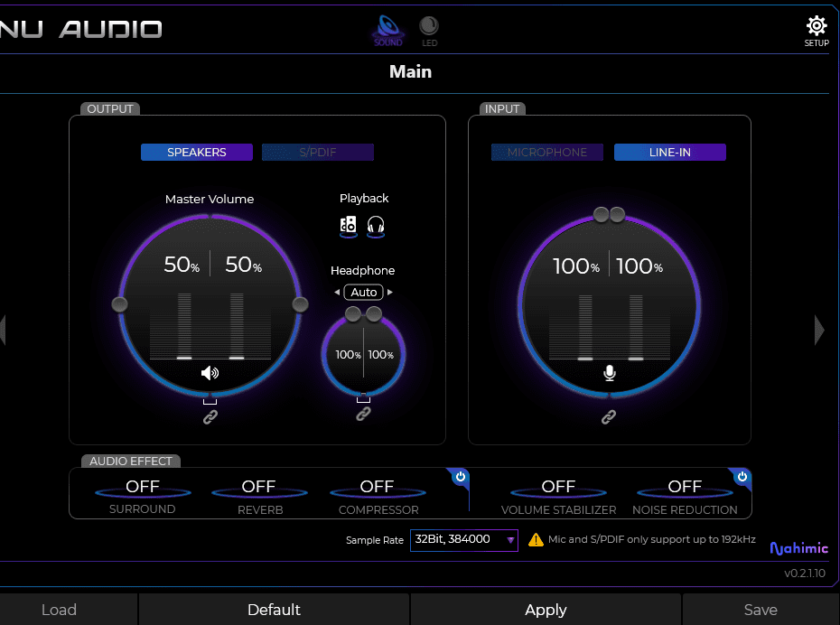840x625 pixels.
Task: Switch input to MICROPHONE tab
Action: (x=547, y=152)
